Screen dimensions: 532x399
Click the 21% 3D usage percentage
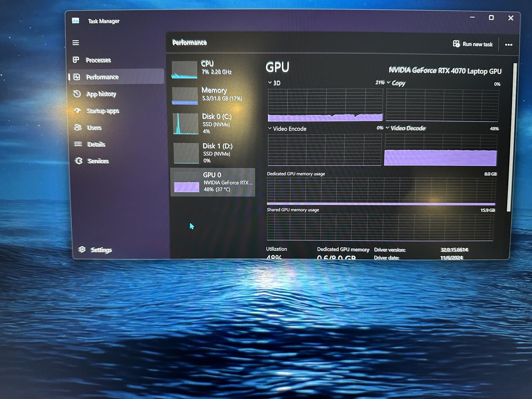click(380, 82)
